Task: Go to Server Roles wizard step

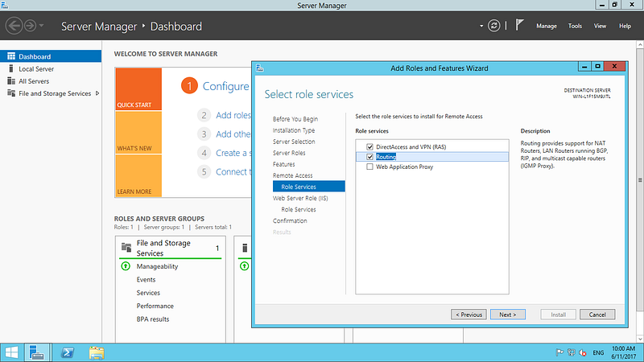Action: tap(289, 153)
